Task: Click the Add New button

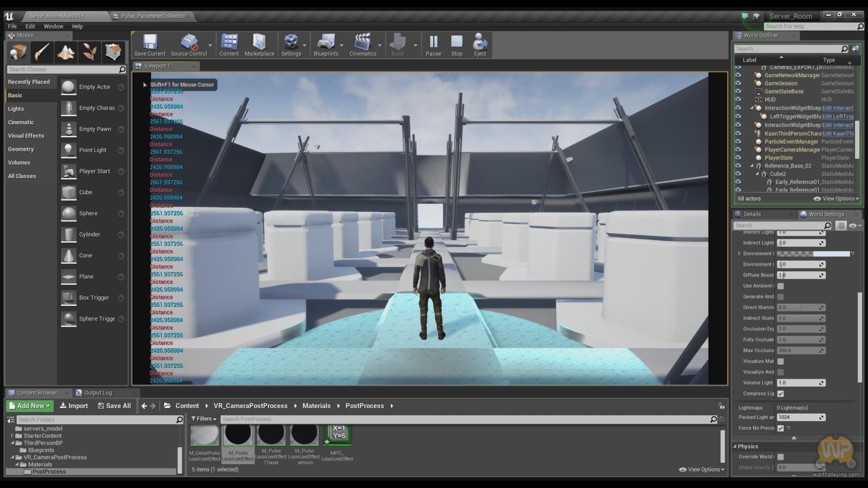Action: click(x=30, y=406)
